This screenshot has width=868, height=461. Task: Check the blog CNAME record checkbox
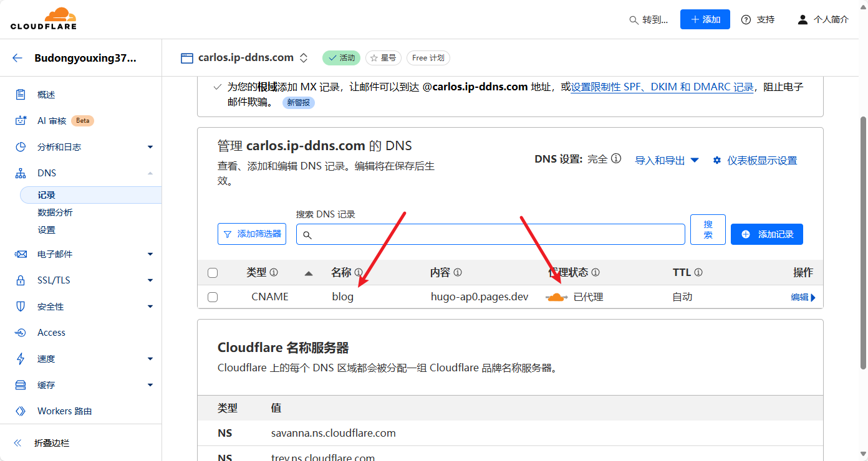213,297
